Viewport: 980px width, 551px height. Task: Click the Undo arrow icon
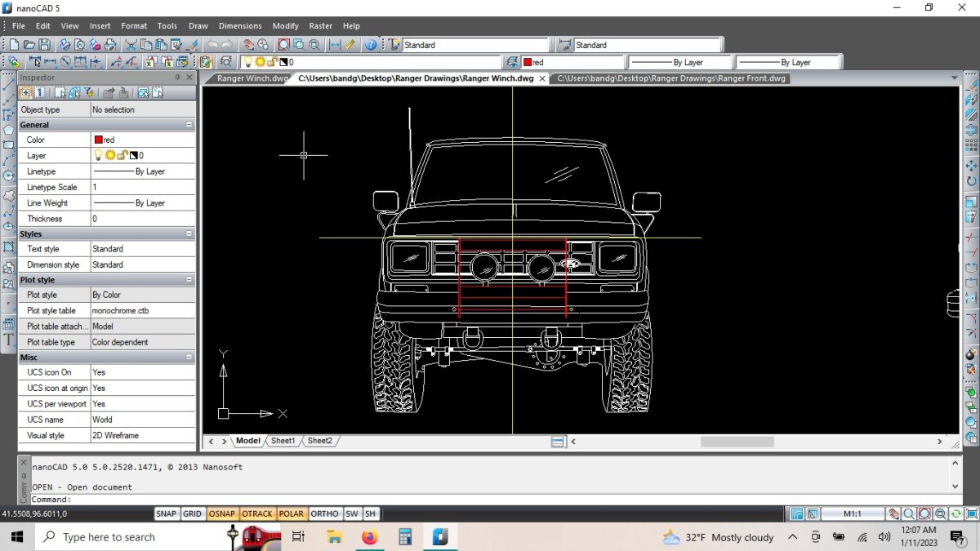tap(212, 45)
